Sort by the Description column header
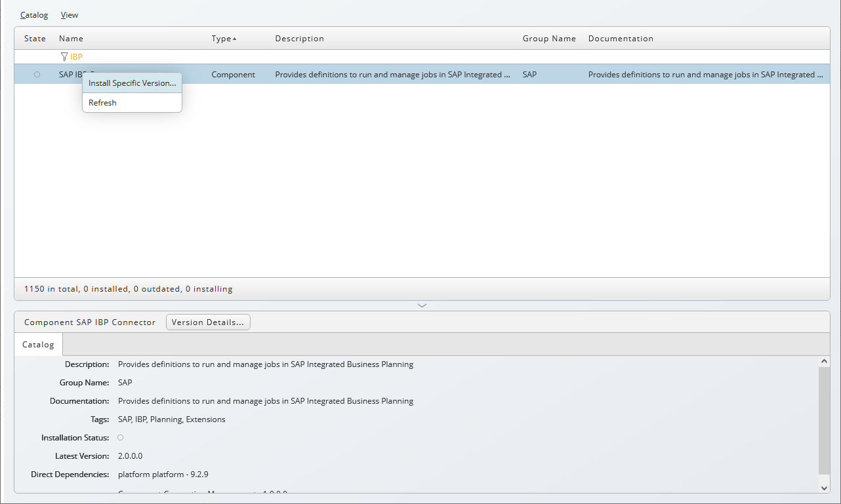This screenshot has width=841, height=504. click(x=299, y=39)
